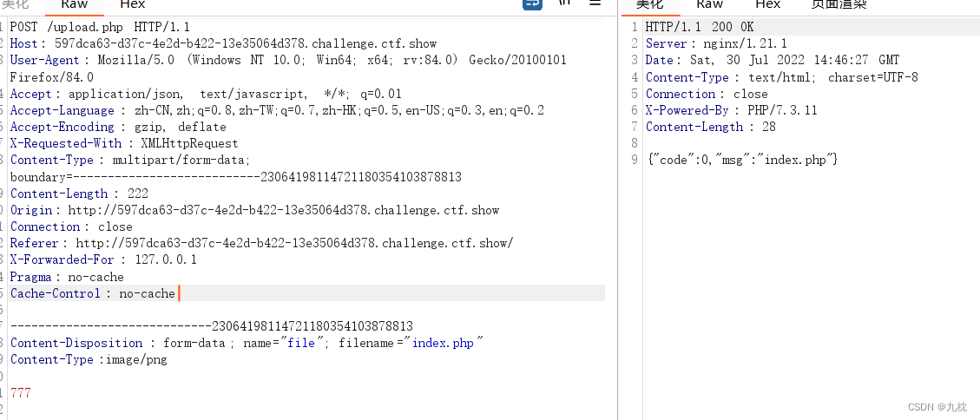
Task: Click the Accept-Encoding: gzip, deflate line
Action: point(118,127)
